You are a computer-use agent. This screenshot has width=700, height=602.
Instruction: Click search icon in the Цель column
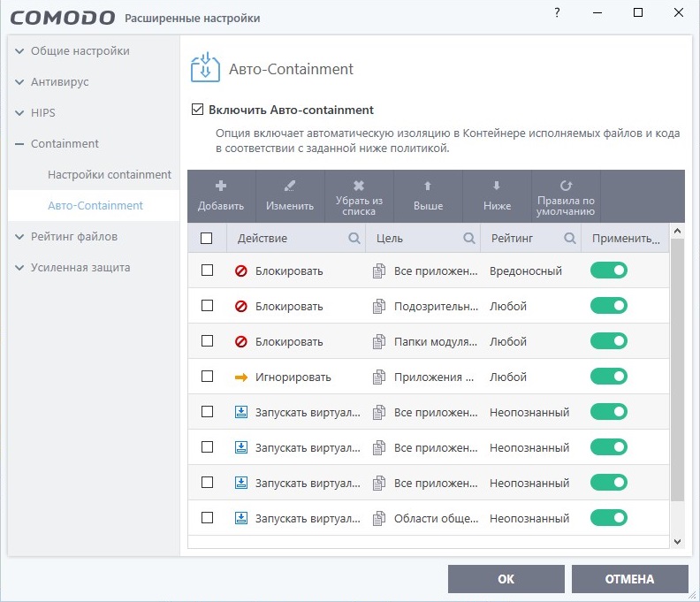pyautogui.click(x=469, y=239)
